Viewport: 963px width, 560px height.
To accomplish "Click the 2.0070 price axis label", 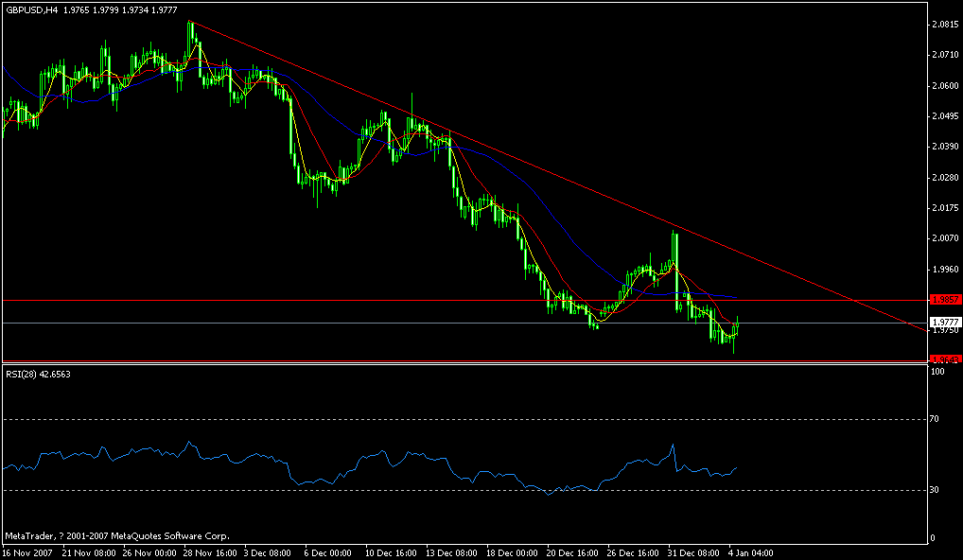I will coord(945,238).
